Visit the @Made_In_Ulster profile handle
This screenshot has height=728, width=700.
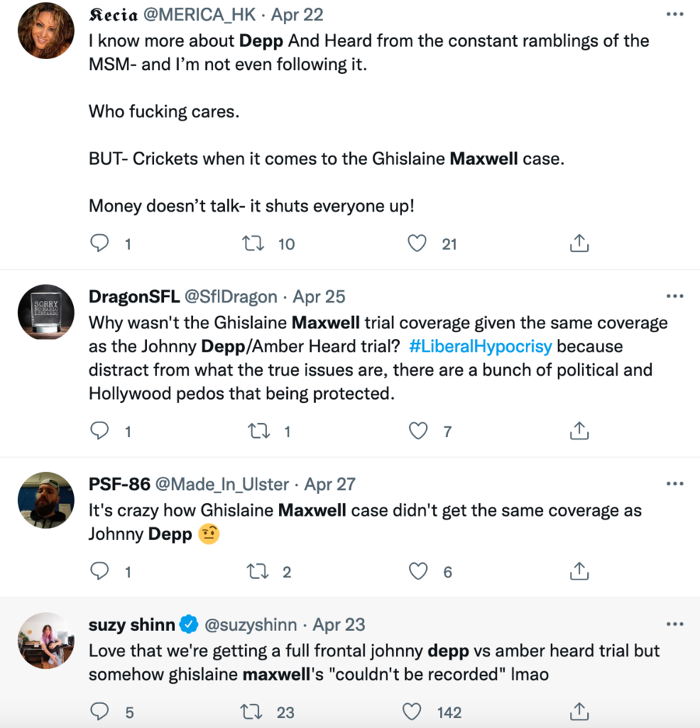coord(225,484)
